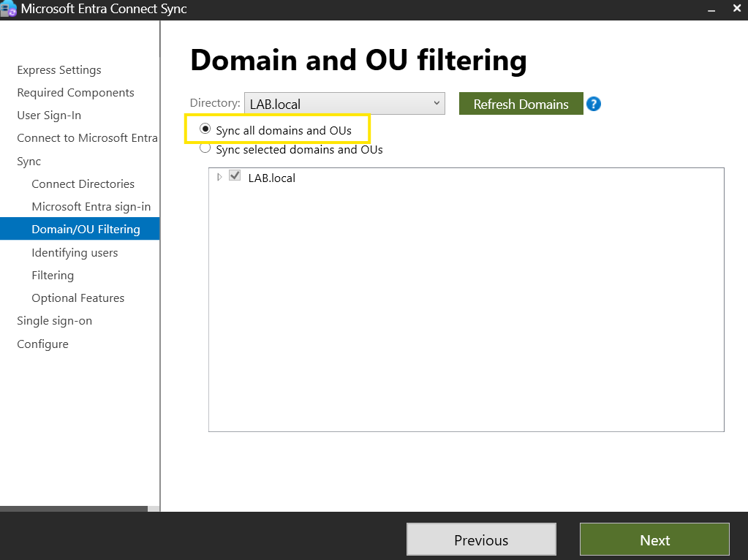Image resolution: width=748 pixels, height=560 pixels.
Task: Go to Configure step in sidebar
Action: [x=43, y=344]
